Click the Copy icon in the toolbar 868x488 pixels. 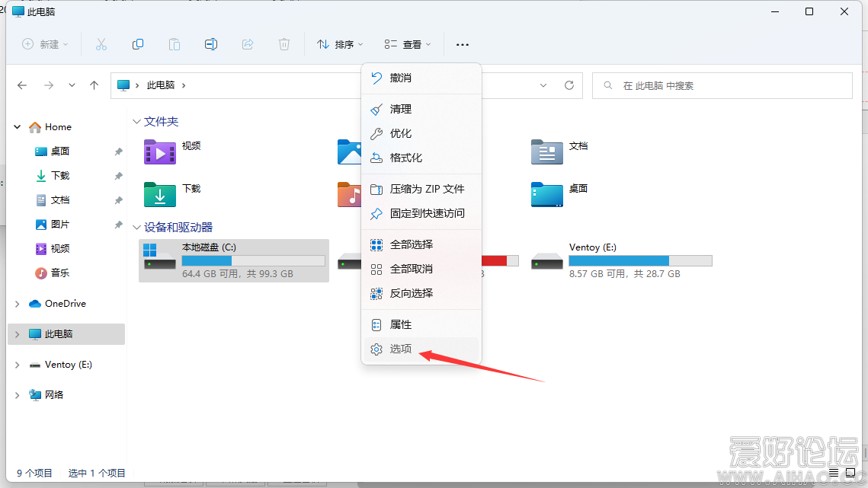tap(138, 44)
